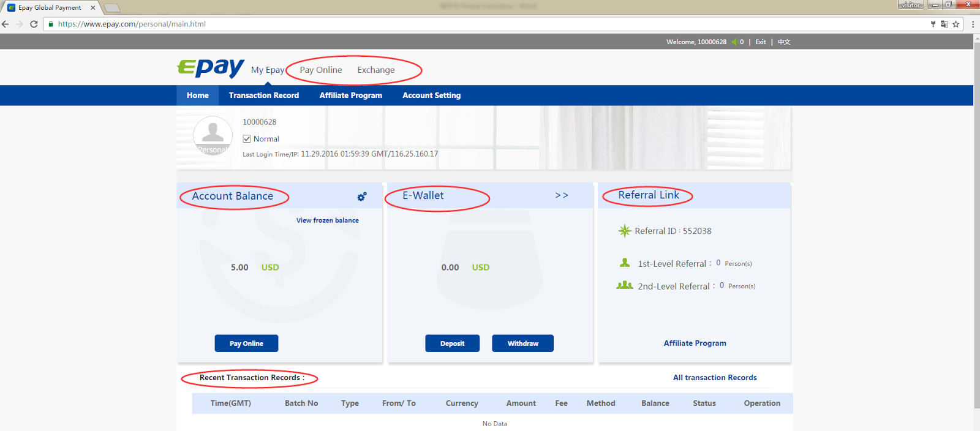The height and width of the screenshot is (431, 980).
Task: Click the Fee column header
Action: point(562,403)
